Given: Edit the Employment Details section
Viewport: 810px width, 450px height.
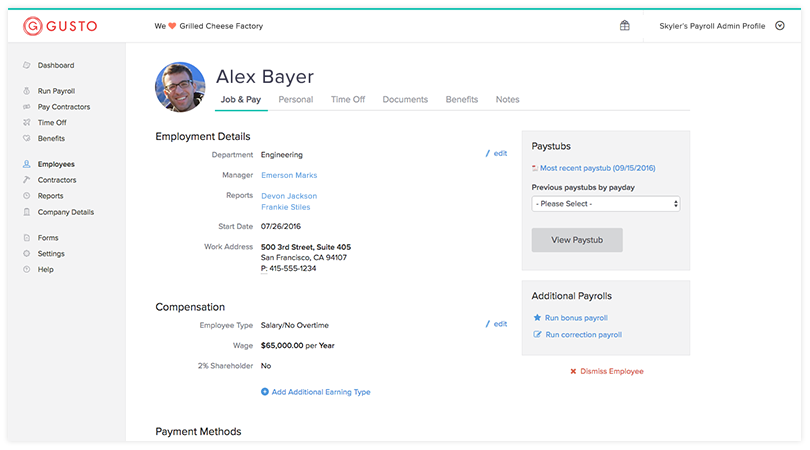Looking at the screenshot, I should 497,154.
